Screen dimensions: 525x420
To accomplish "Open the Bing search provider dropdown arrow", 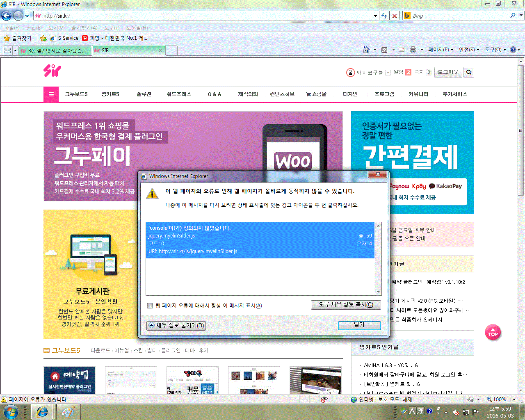I will tap(521, 16).
